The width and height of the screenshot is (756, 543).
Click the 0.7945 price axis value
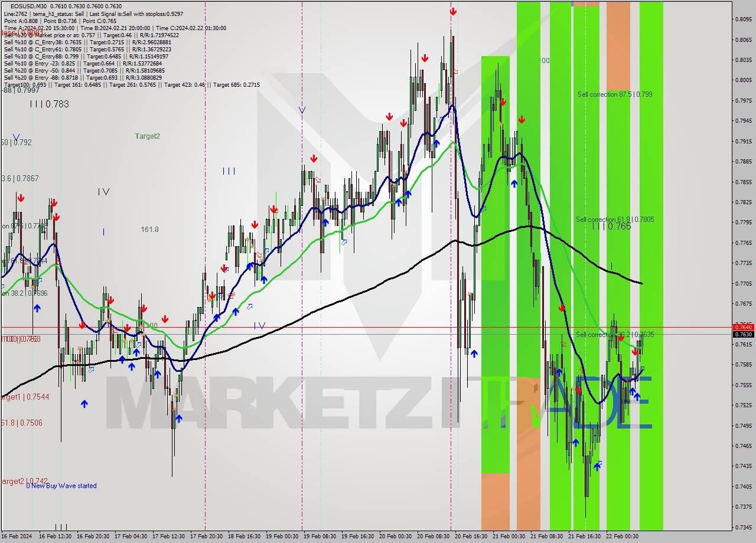pyautogui.click(x=744, y=121)
